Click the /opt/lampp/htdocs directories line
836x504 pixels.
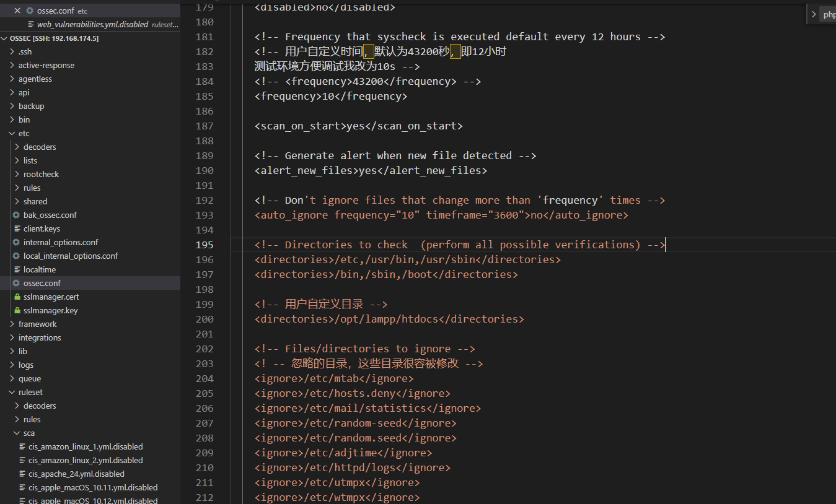coord(389,319)
